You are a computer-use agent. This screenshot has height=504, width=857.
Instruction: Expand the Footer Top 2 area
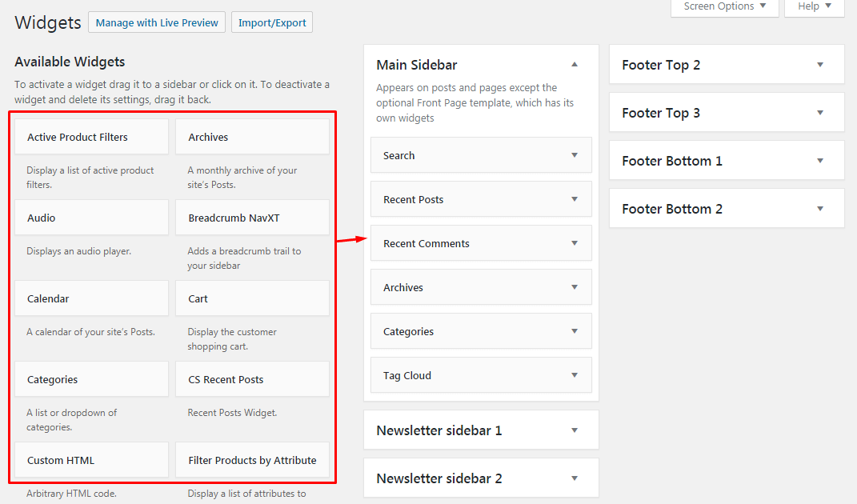click(819, 65)
